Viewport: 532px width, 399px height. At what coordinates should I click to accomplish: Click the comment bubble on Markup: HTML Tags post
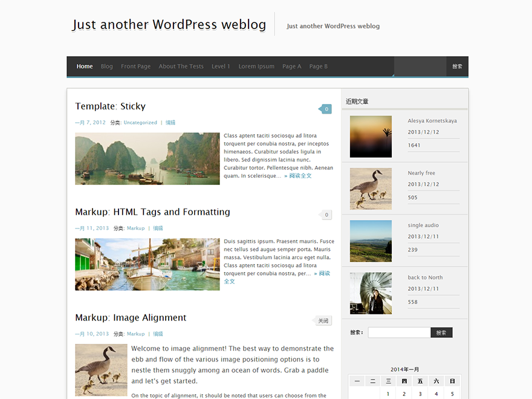(x=326, y=215)
